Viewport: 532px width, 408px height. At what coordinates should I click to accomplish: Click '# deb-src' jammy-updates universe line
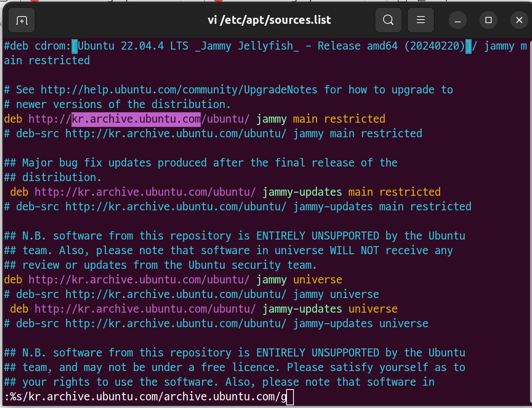tap(216, 324)
